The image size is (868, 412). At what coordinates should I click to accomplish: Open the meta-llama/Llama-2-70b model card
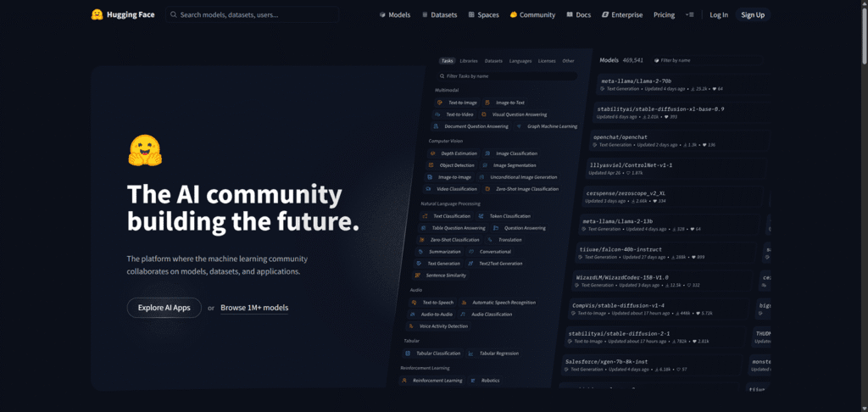[x=684, y=84]
